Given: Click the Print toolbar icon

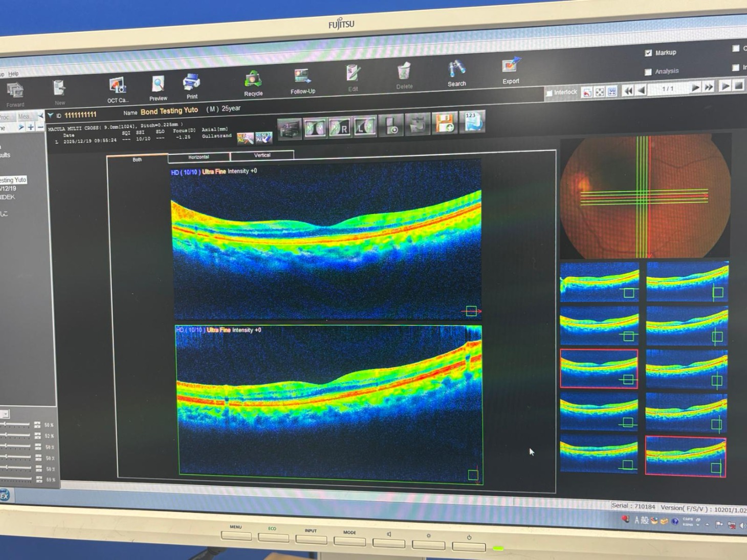Looking at the screenshot, I should click(191, 84).
